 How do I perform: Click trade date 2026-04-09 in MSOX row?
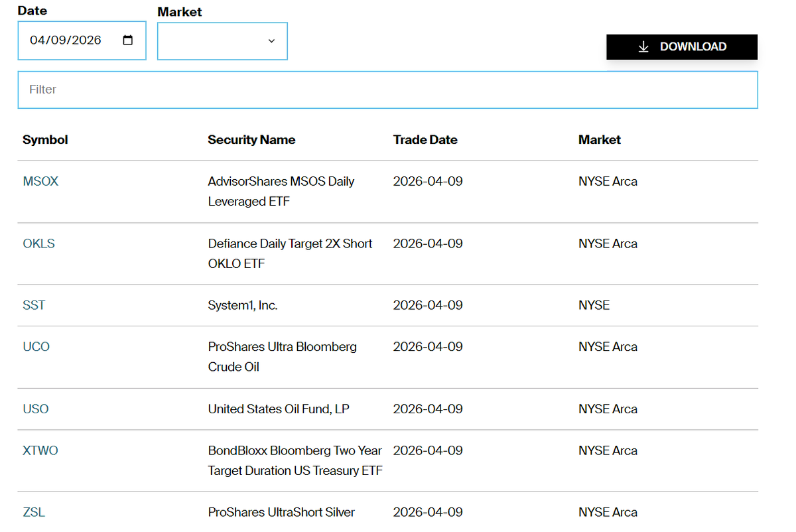(428, 181)
